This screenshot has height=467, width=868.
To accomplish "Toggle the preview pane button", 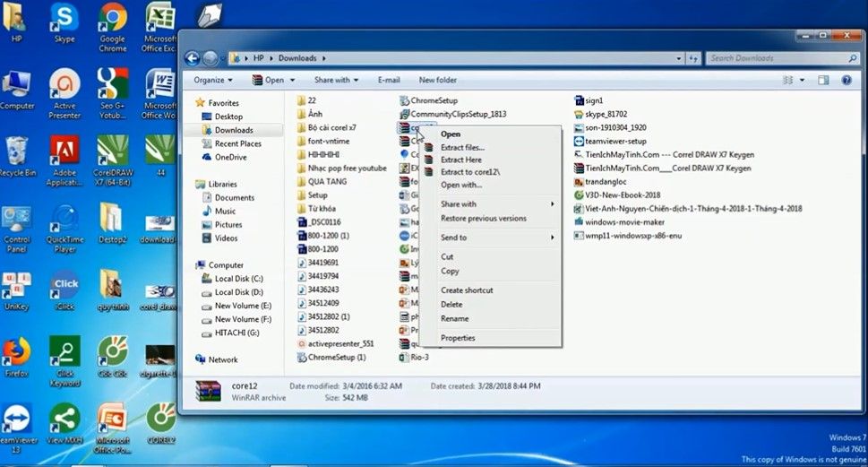I will 824,81.
